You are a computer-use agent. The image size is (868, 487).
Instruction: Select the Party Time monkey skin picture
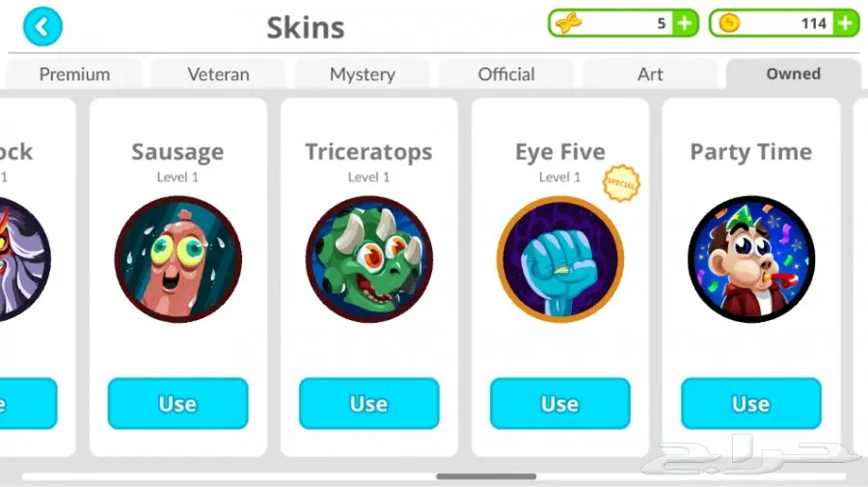(751, 259)
